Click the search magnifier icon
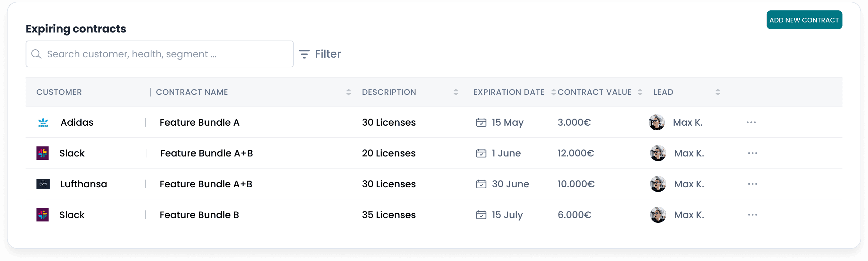The width and height of the screenshot is (868, 261). coord(37,54)
